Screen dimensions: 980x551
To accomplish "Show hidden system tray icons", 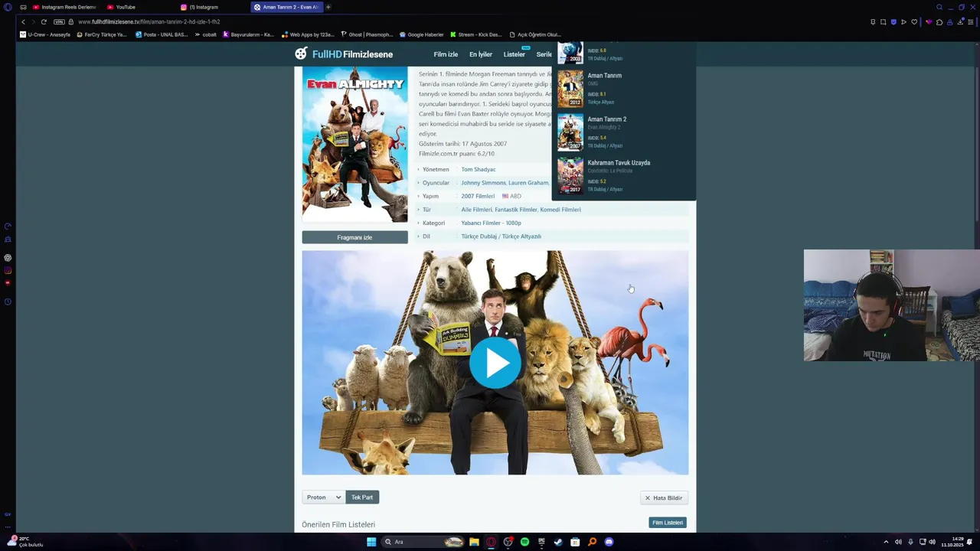I will point(886,542).
